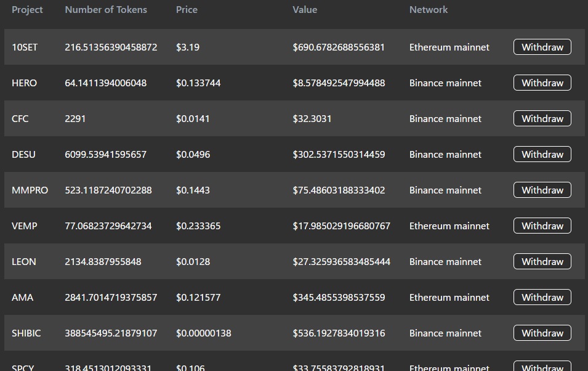
Task: Withdraw the AMA token balance
Action: (542, 297)
